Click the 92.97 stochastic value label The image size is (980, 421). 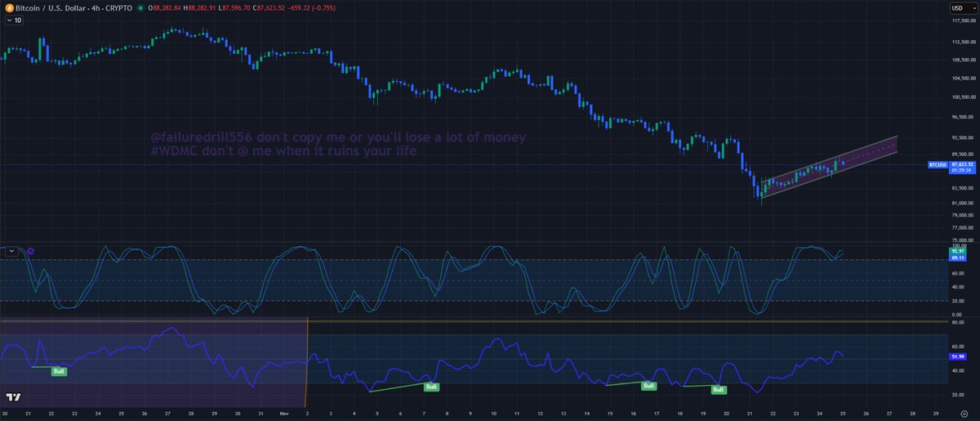959,250
